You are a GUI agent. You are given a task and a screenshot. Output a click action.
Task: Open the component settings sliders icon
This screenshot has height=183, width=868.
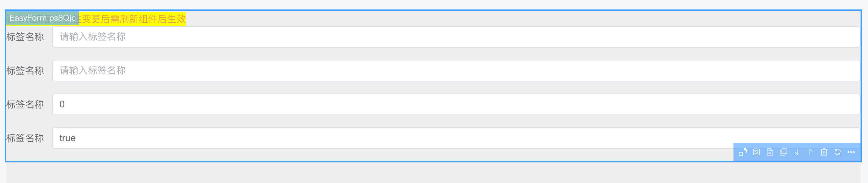756,152
